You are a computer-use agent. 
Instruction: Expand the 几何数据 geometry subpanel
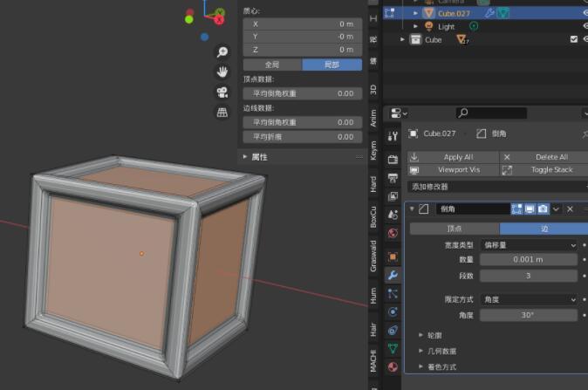click(420, 351)
